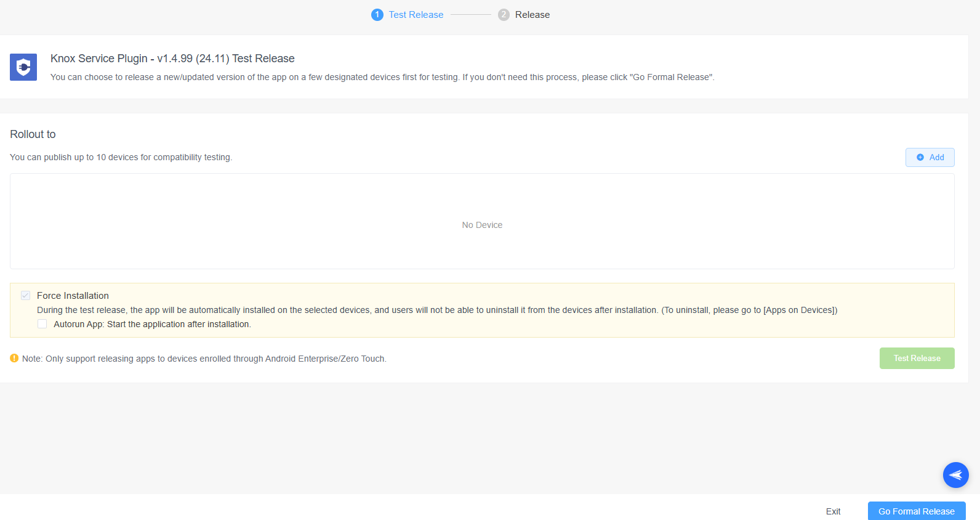The width and height of the screenshot is (980, 520).
Task: Click the 'No Device' placeholder text
Action: pos(482,225)
